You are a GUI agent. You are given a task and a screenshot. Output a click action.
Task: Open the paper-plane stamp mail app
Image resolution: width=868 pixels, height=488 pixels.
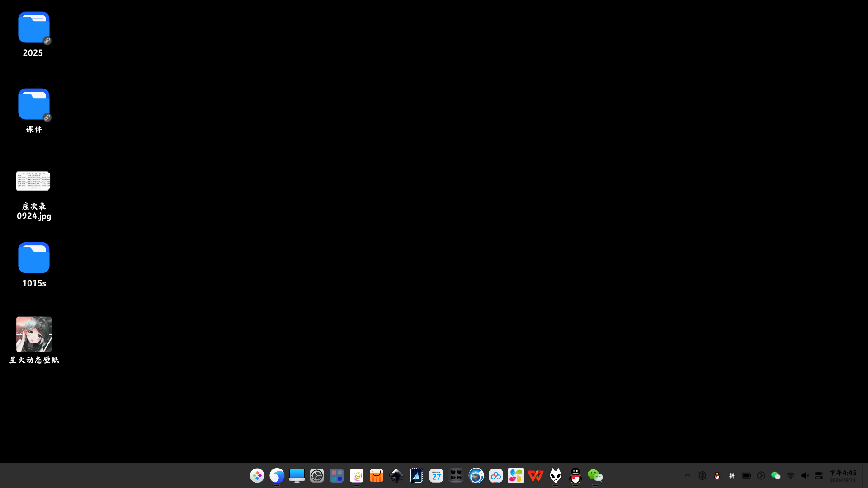416,475
